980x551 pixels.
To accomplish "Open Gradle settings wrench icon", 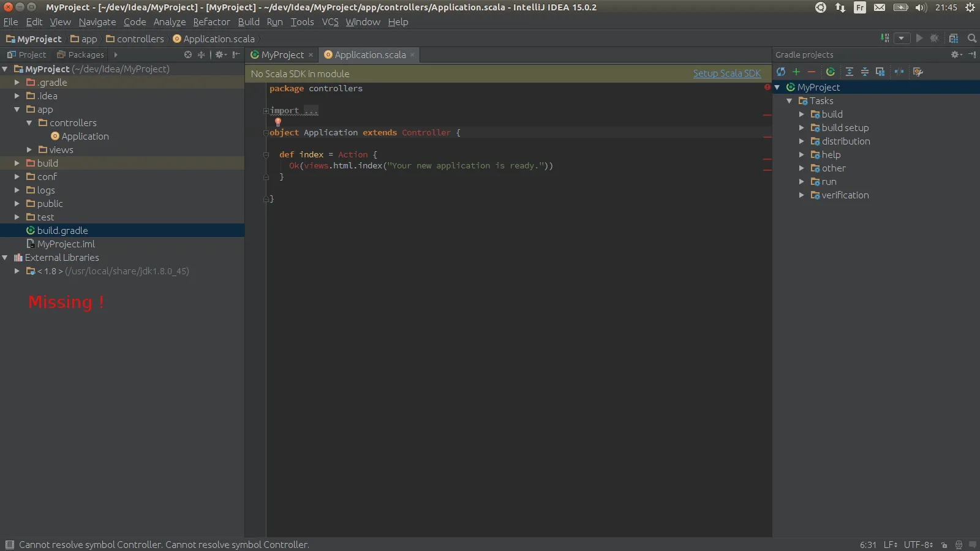I will (x=918, y=72).
